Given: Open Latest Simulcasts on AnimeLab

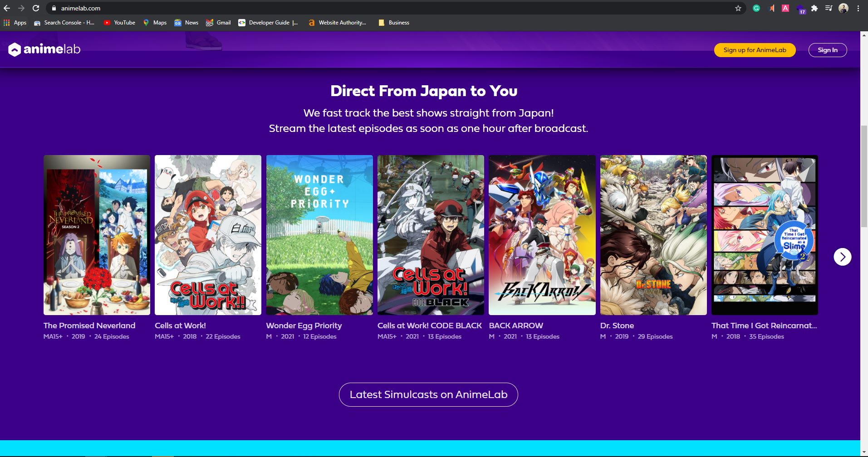Looking at the screenshot, I should (x=428, y=394).
